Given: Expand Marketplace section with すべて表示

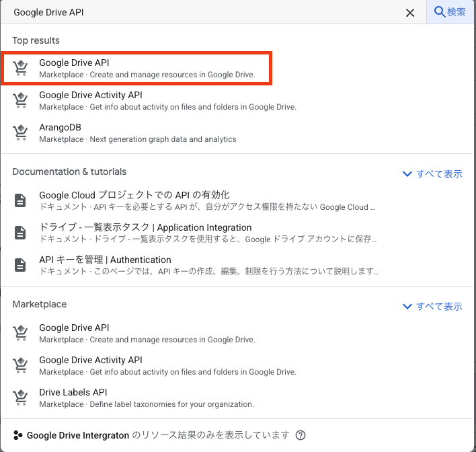Looking at the screenshot, I should 432,306.
